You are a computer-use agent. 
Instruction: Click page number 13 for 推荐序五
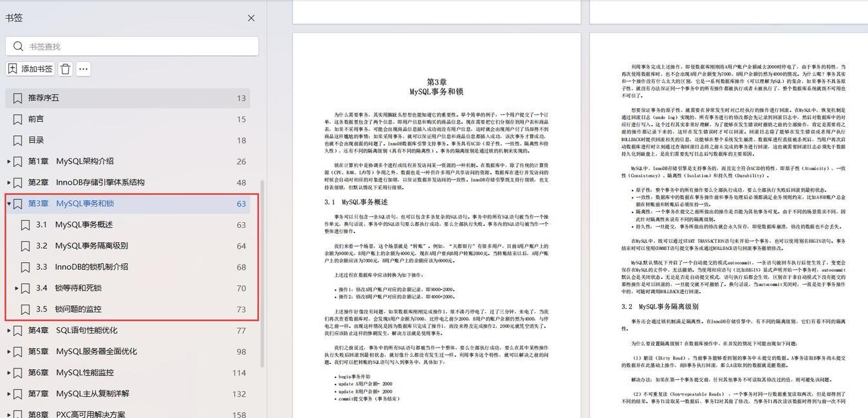[241, 99]
